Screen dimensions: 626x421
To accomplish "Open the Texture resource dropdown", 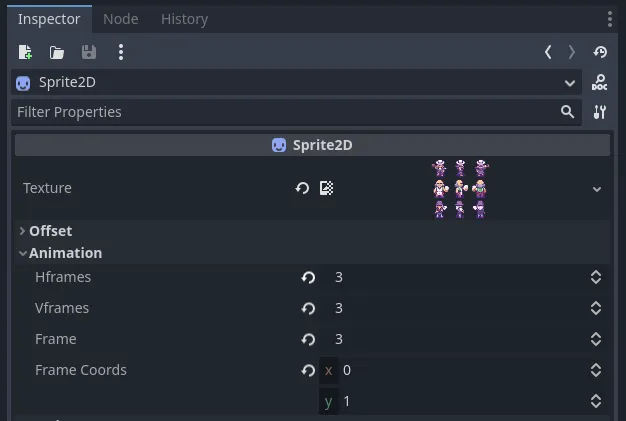I will click(x=597, y=189).
